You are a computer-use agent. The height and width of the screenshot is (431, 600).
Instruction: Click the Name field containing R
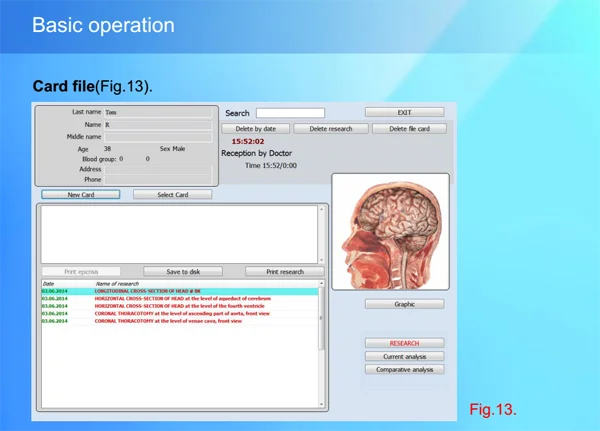(x=158, y=125)
